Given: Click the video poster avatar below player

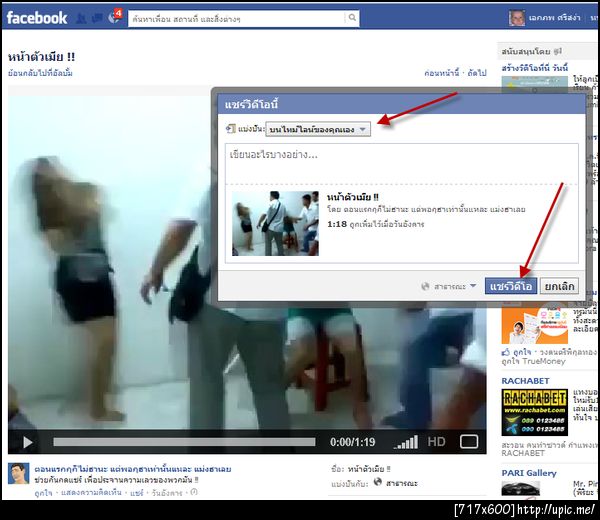Looking at the screenshot, I should point(18,473).
